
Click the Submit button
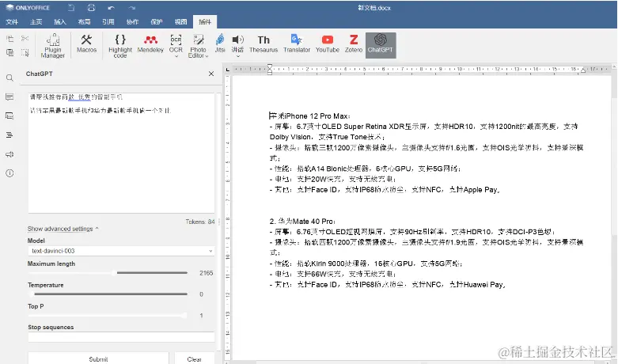(x=98, y=359)
